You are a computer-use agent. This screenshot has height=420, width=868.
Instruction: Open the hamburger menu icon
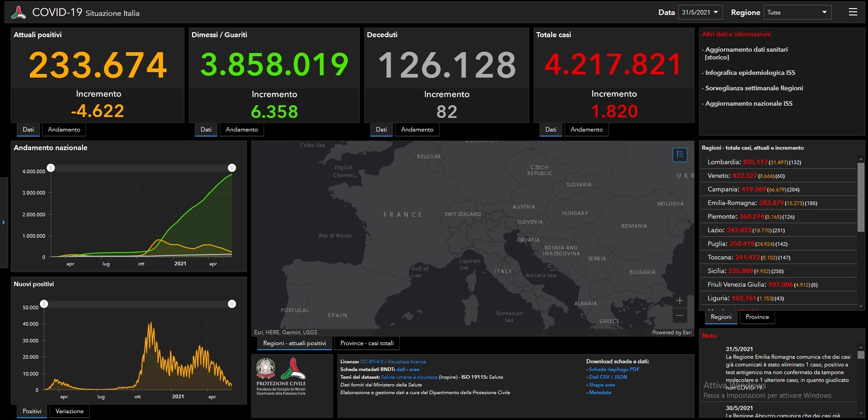[x=853, y=12]
